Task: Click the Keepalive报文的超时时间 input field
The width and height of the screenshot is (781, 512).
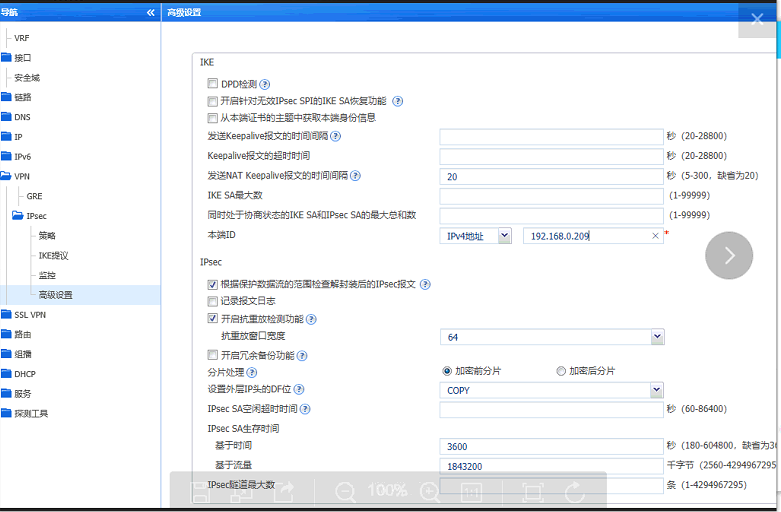Action: point(551,156)
